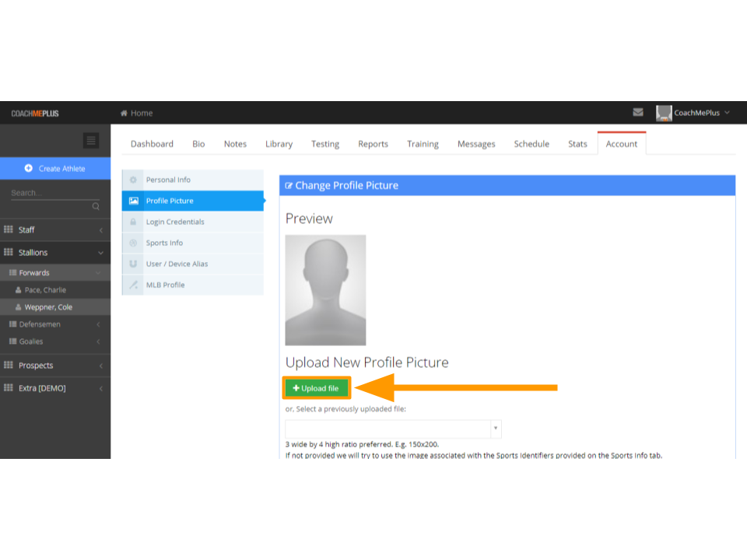Collapse the Forwards subgroup chevron
Image resolution: width=747 pixels, height=560 pixels.
(x=98, y=273)
